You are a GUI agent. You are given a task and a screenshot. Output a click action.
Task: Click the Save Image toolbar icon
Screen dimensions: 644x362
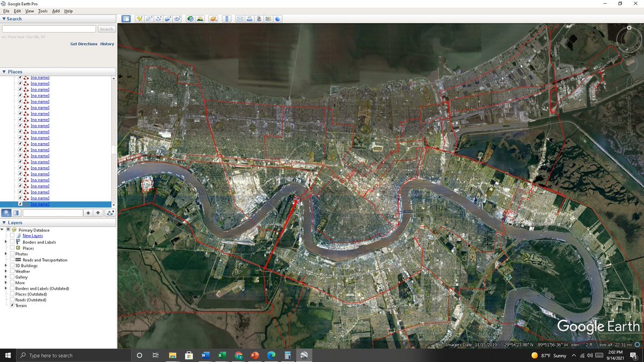[259, 19]
